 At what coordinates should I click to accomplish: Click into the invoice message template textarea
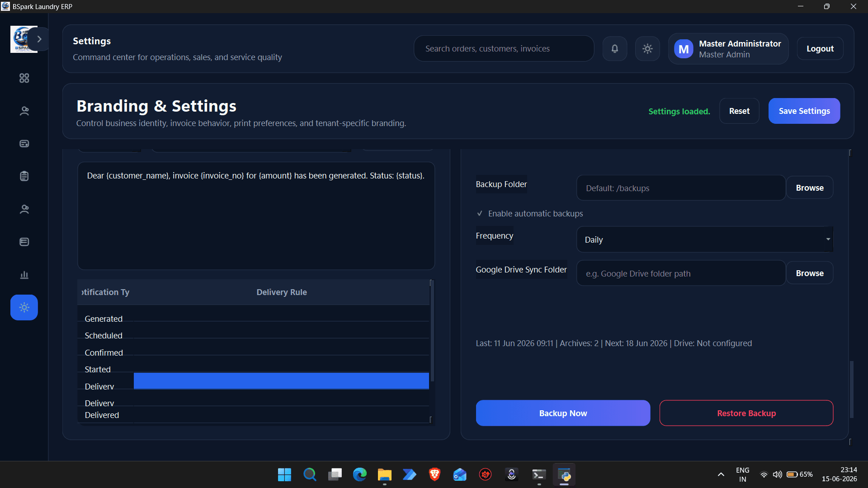click(x=256, y=216)
